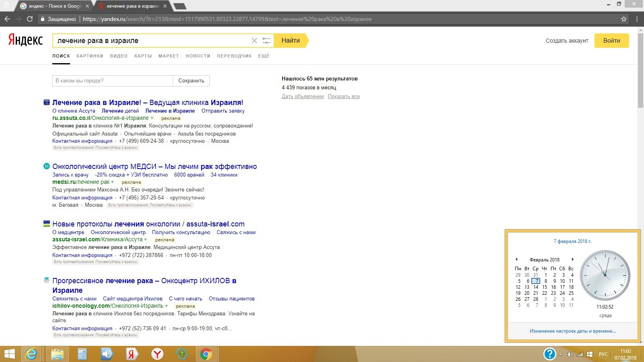Open Yandex Browser from taskbar
644x362 pixels.
pos(157,354)
